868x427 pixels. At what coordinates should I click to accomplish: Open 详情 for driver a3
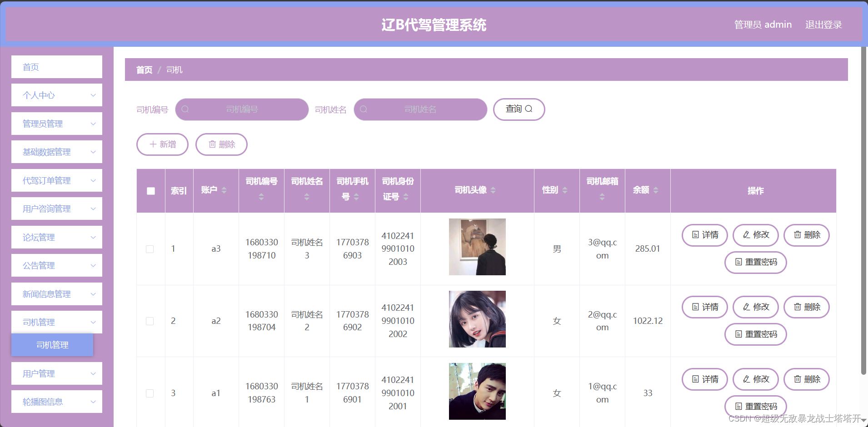click(x=705, y=235)
